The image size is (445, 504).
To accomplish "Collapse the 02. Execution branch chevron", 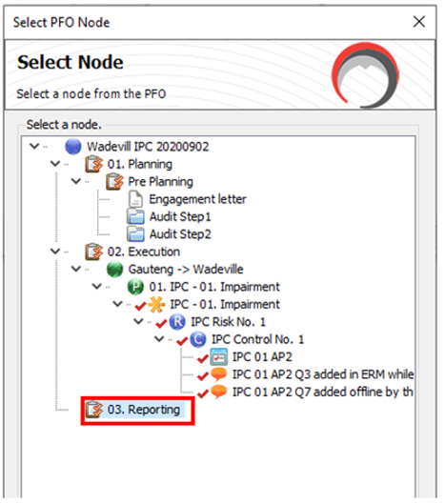I will tap(55, 251).
